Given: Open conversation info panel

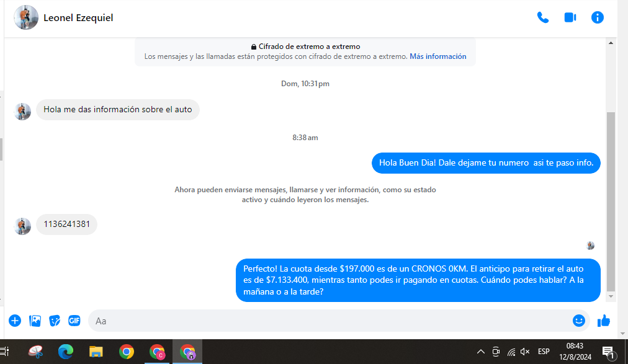Looking at the screenshot, I should [x=597, y=17].
